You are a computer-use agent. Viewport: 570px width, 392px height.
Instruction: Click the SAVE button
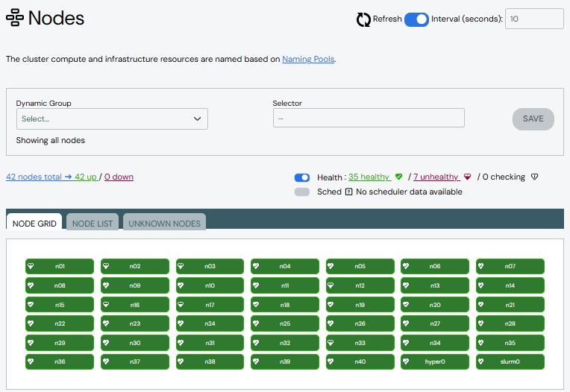(533, 118)
